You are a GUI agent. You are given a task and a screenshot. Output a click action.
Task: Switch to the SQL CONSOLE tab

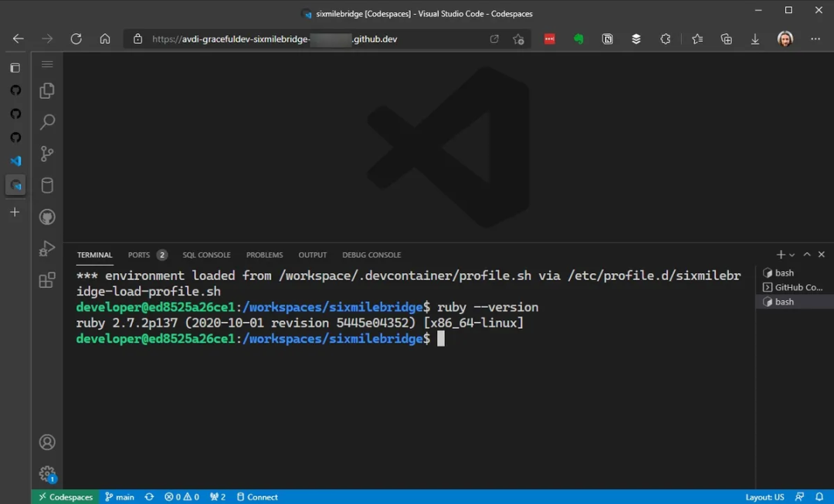[x=206, y=255]
